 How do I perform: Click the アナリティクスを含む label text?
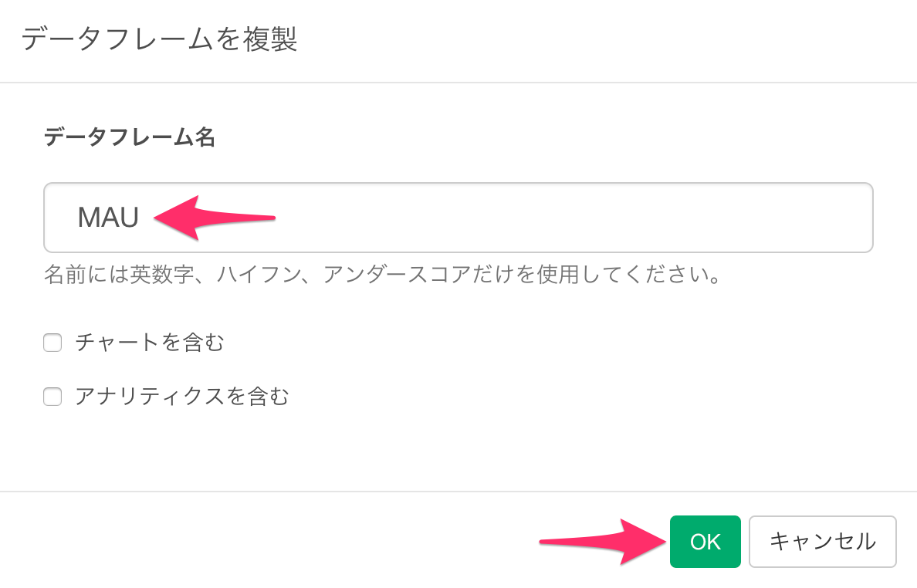point(178,396)
